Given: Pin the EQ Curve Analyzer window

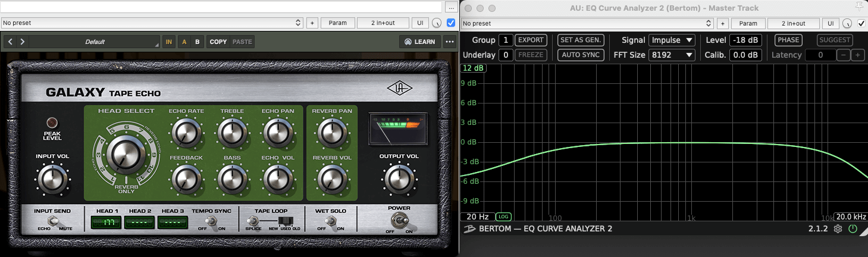Looking at the screenshot, I should pos(858,7).
